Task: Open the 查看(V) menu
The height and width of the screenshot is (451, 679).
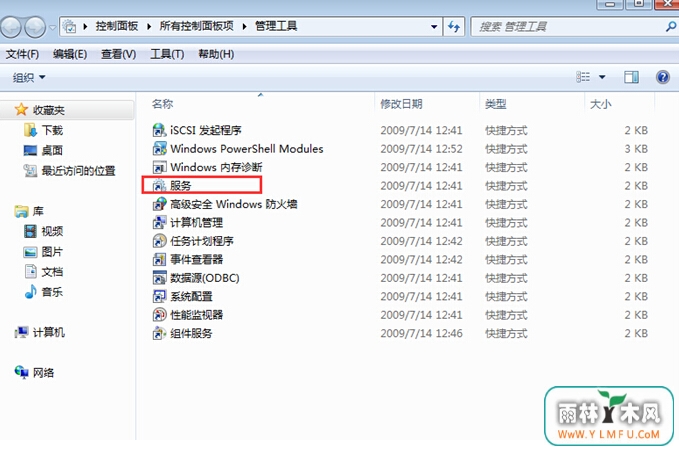Action: 118,54
